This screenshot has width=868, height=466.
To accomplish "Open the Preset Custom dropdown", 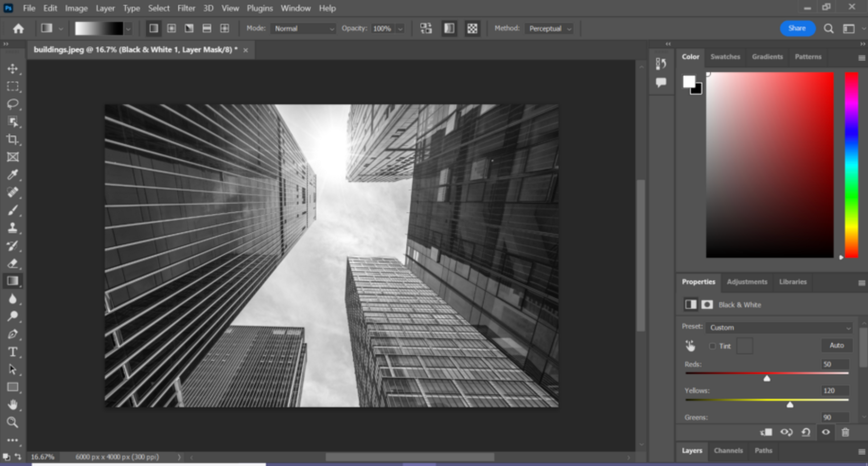I will coord(779,328).
